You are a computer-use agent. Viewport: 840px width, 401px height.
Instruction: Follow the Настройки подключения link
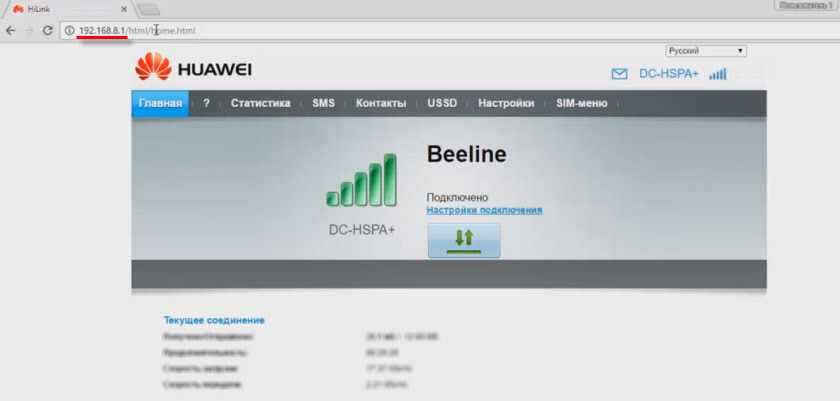[484, 210]
